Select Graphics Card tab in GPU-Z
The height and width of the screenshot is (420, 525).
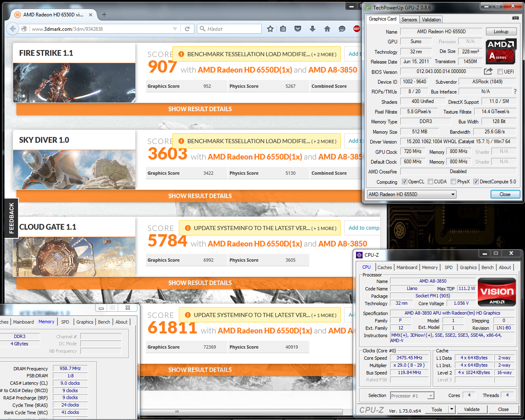(x=382, y=19)
